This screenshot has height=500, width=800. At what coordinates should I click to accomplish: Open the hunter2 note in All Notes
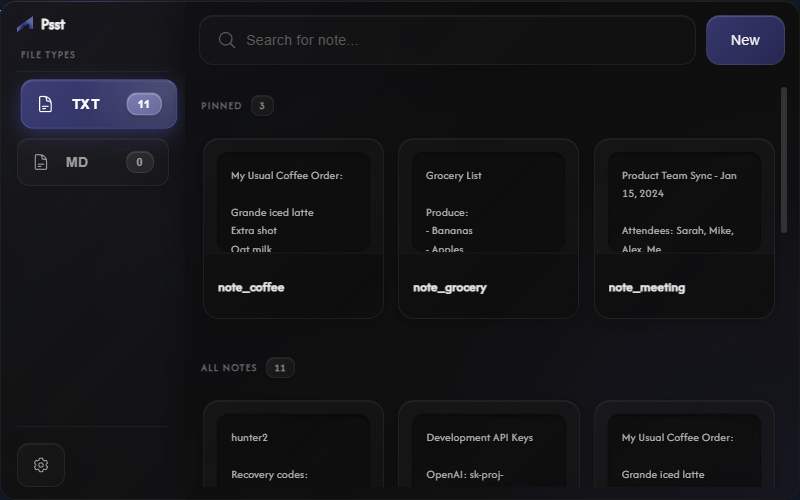click(x=293, y=444)
